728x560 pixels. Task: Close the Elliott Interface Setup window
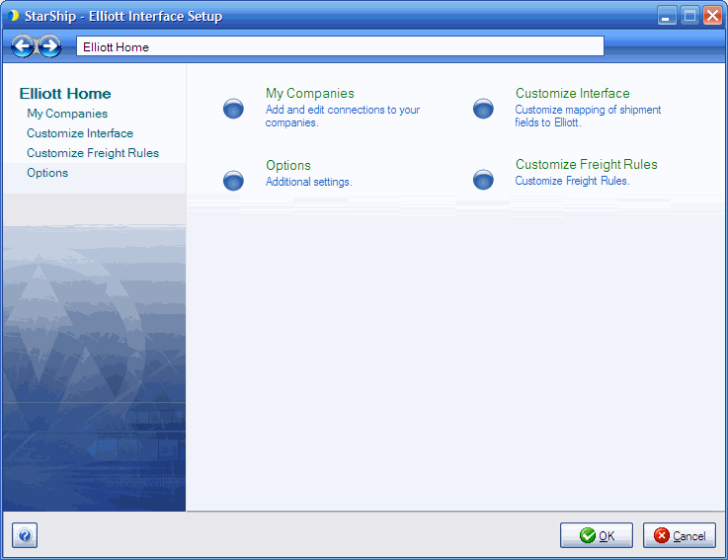712,16
